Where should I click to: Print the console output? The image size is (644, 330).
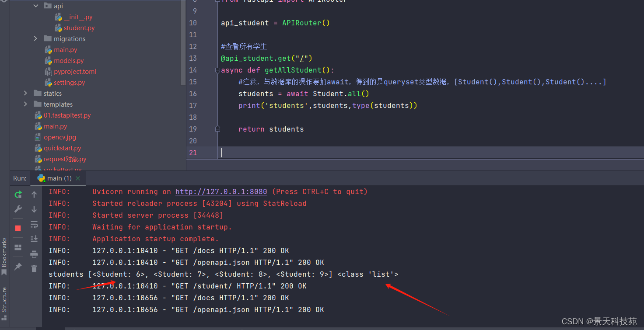point(34,254)
